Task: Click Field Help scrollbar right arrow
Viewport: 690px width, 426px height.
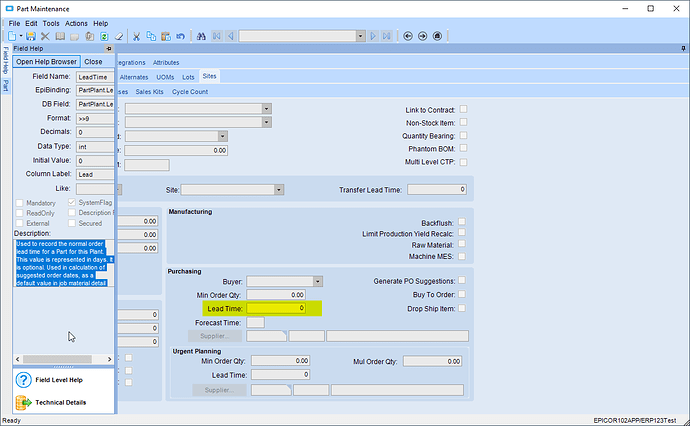Action: point(110,359)
